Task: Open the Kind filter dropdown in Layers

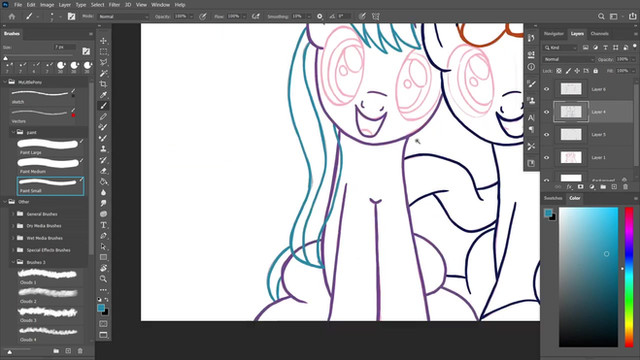Action: point(560,48)
